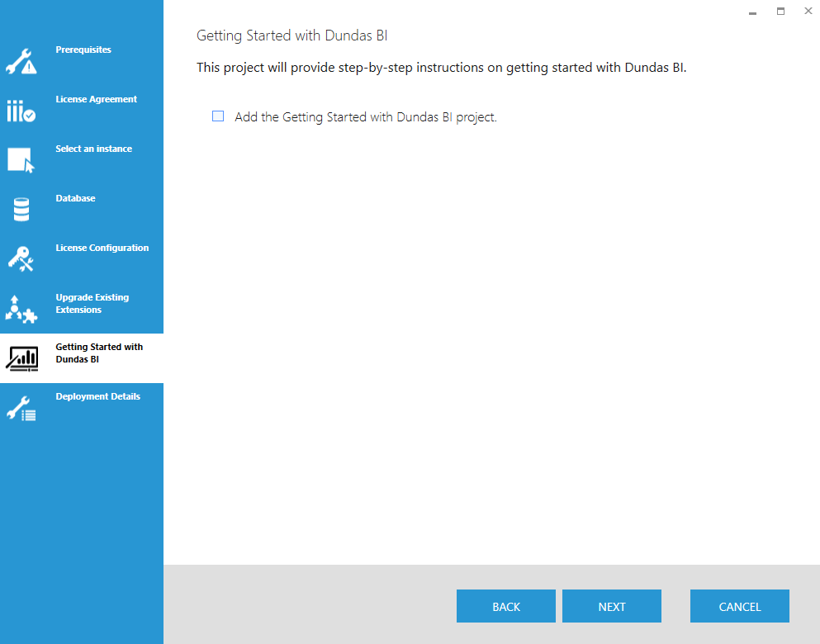Click the Select an instance cursor icon
The width and height of the screenshot is (820, 644).
point(21,160)
